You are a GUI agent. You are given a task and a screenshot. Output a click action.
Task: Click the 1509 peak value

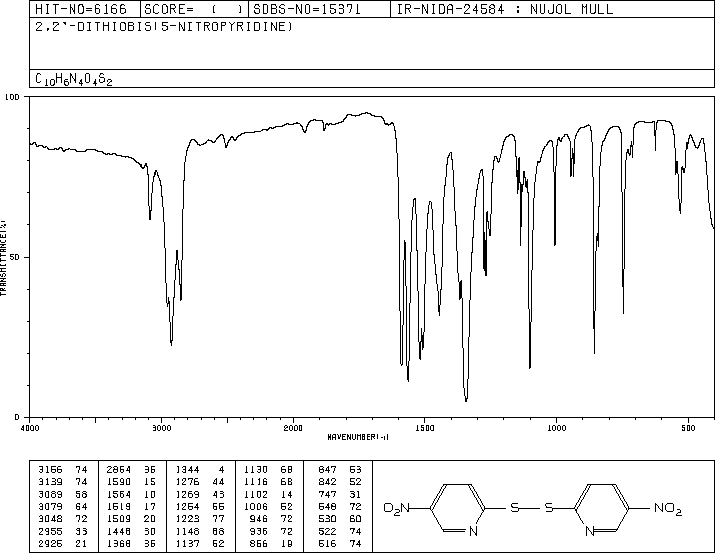click(x=119, y=519)
